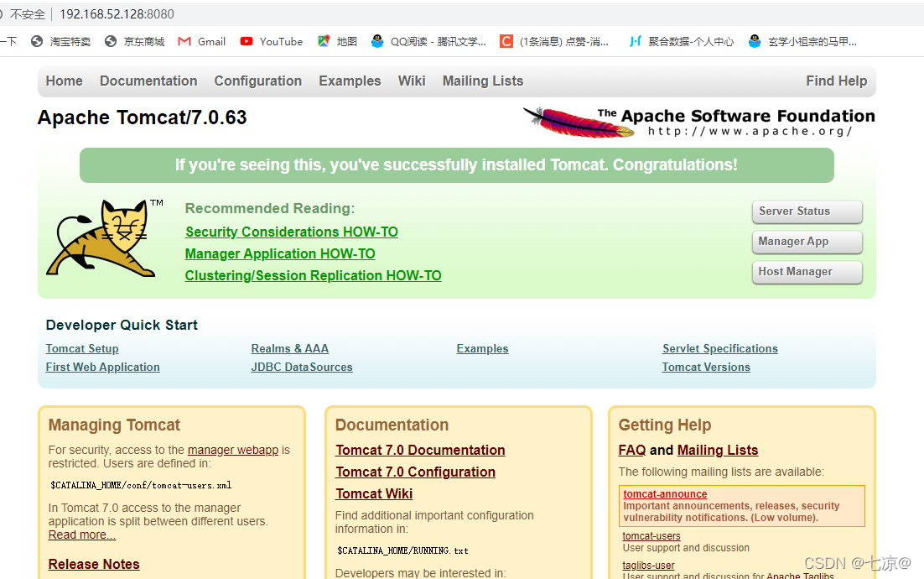Open Security Considerations HOW-TO link

pyautogui.click(x=292, y=232)
